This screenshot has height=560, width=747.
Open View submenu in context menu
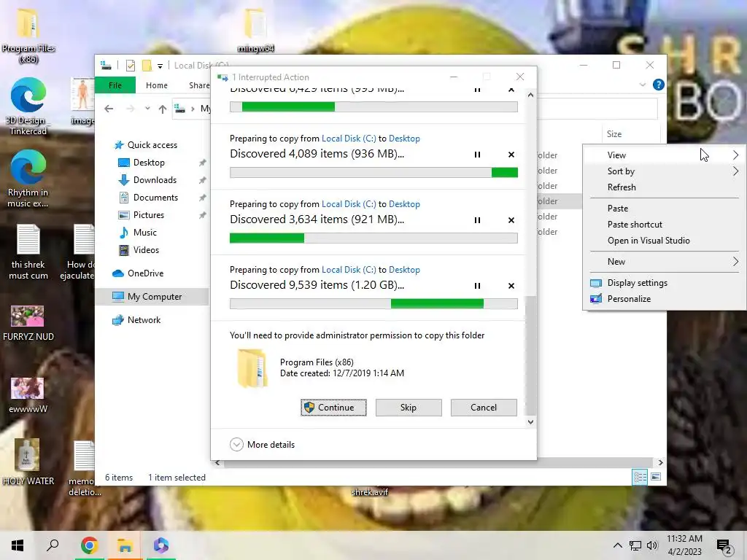[x=665, y=155]
